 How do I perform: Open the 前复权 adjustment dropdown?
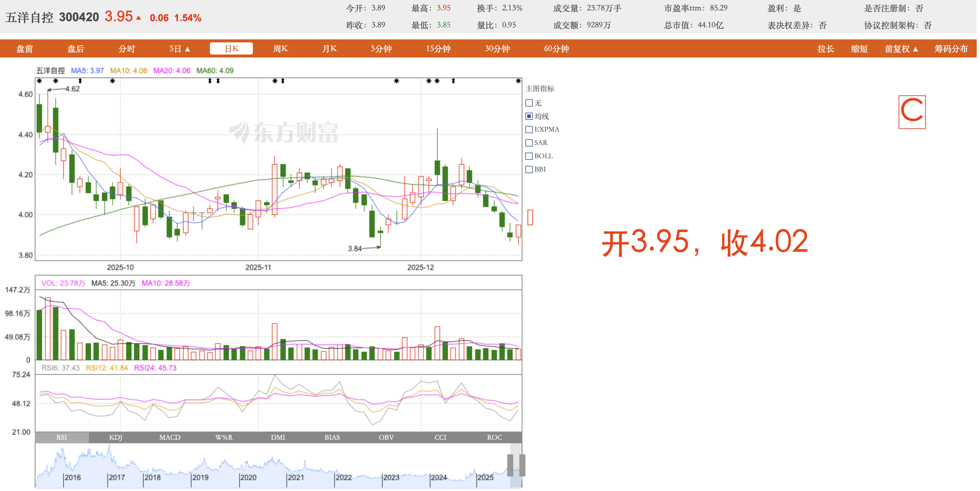pos(901,49)
